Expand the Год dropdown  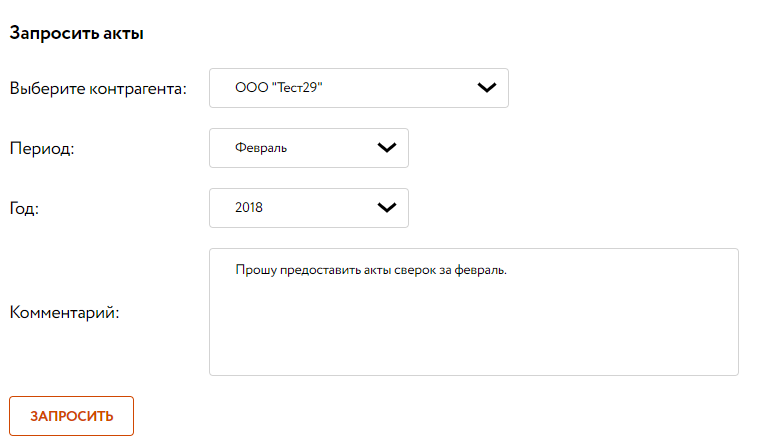tap(309, 208)
